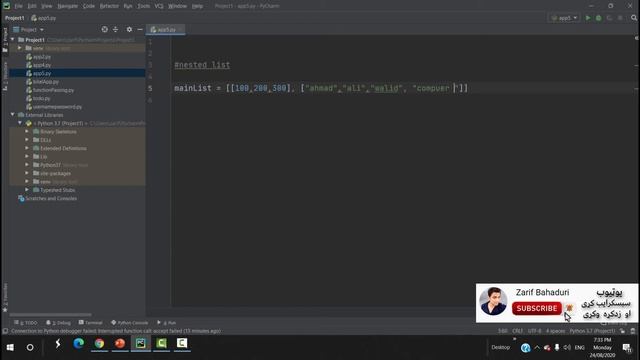This screenshot has width=640, height=360.
Task: Open the green Camtasia icon on taskbar
Action: [161, 344]
